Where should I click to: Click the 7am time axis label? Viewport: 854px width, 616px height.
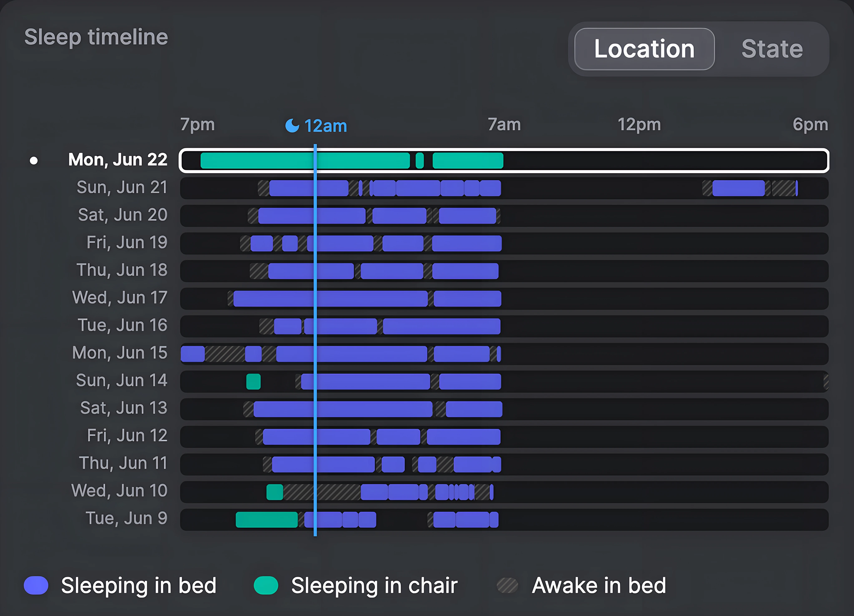tap(504, 125)
